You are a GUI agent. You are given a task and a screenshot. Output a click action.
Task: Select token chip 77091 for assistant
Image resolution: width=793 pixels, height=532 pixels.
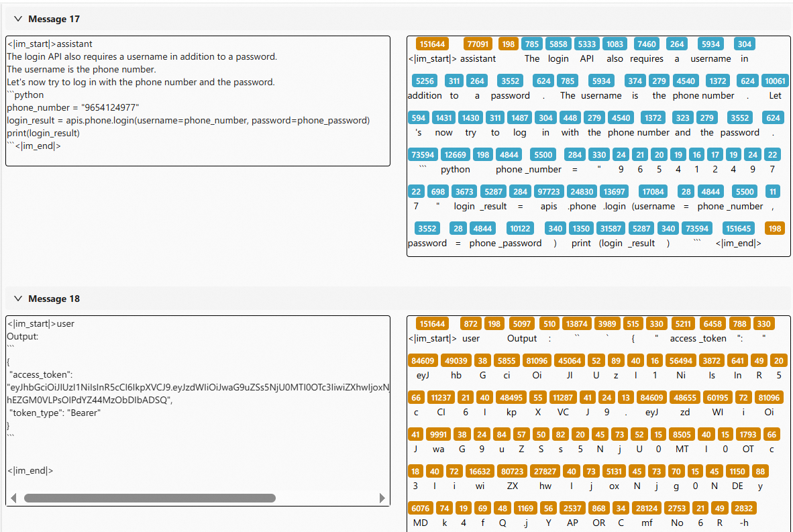[x=478, y=44]
